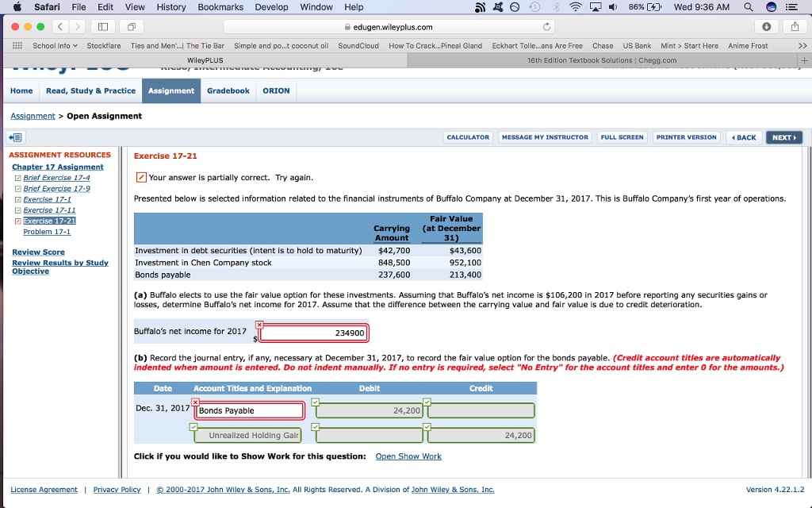Open the Unrealized Holding Gain account dropdown
Viewport: 812px width, 508px height.
(x=249, y=435)
